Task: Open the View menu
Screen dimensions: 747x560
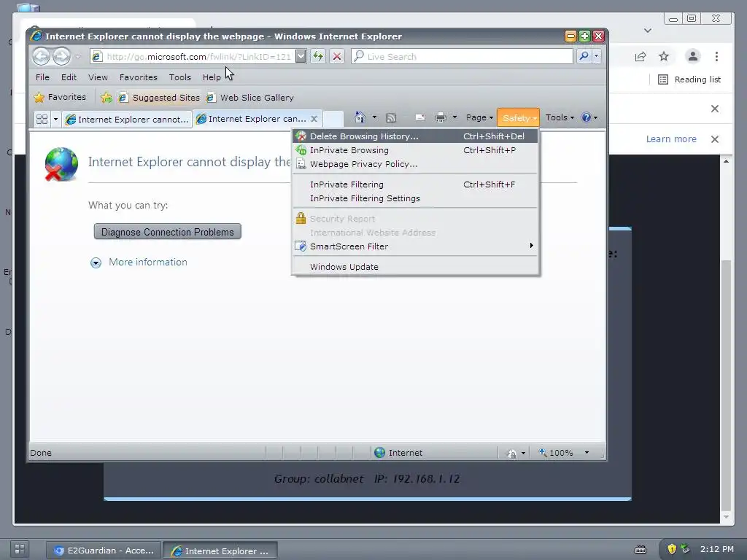Action: (98, 77)
